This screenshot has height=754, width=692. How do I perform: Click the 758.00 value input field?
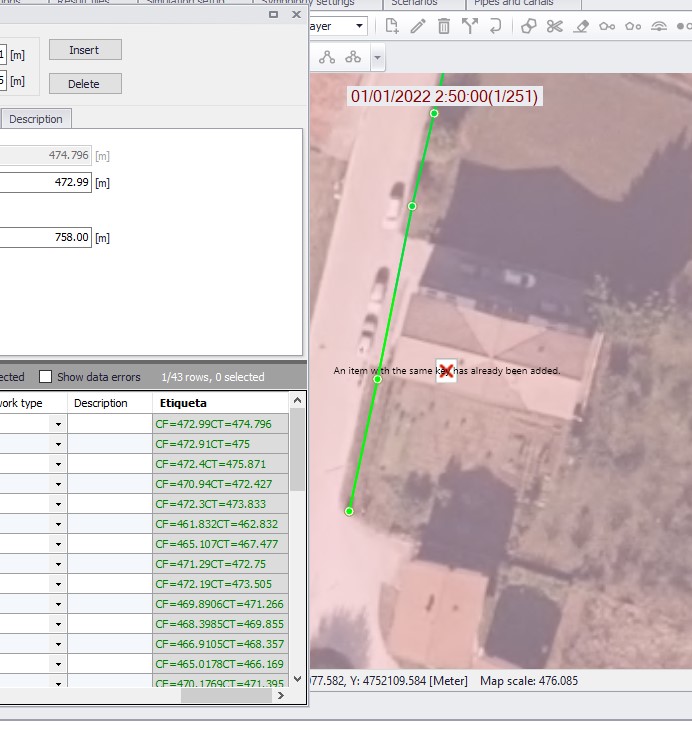pos(46,238)
